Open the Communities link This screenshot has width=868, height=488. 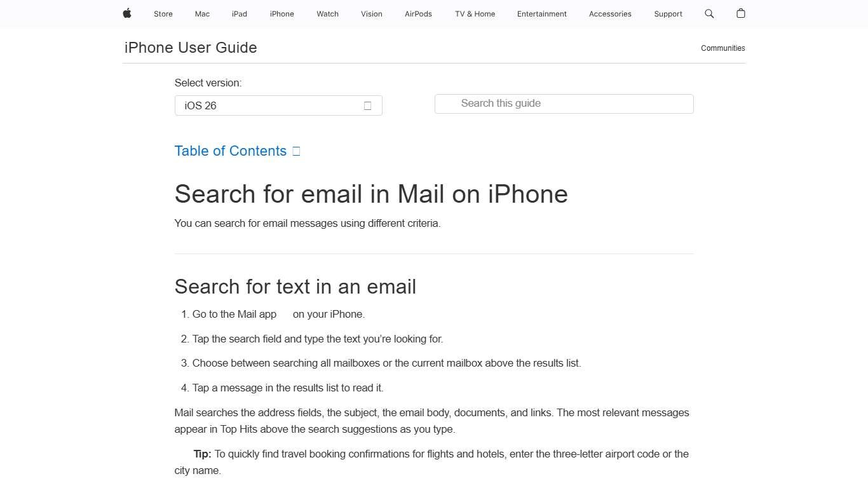[722, 48]
